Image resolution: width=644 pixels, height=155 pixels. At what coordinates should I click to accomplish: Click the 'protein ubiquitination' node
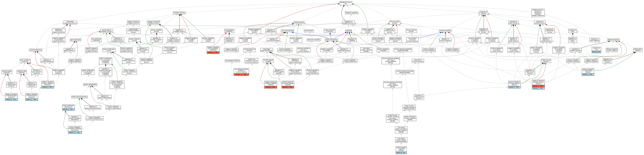coord(90,85)
